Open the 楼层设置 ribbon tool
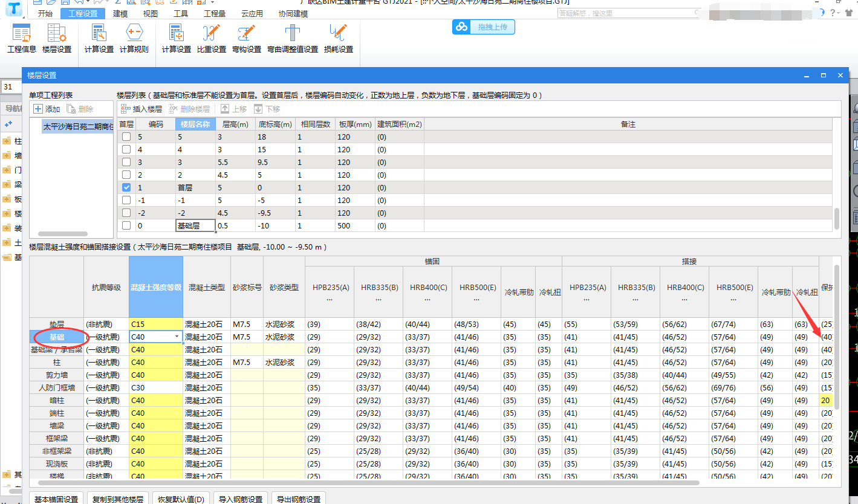The width and height of the screenshot is (858, 504). click(57, 39)
